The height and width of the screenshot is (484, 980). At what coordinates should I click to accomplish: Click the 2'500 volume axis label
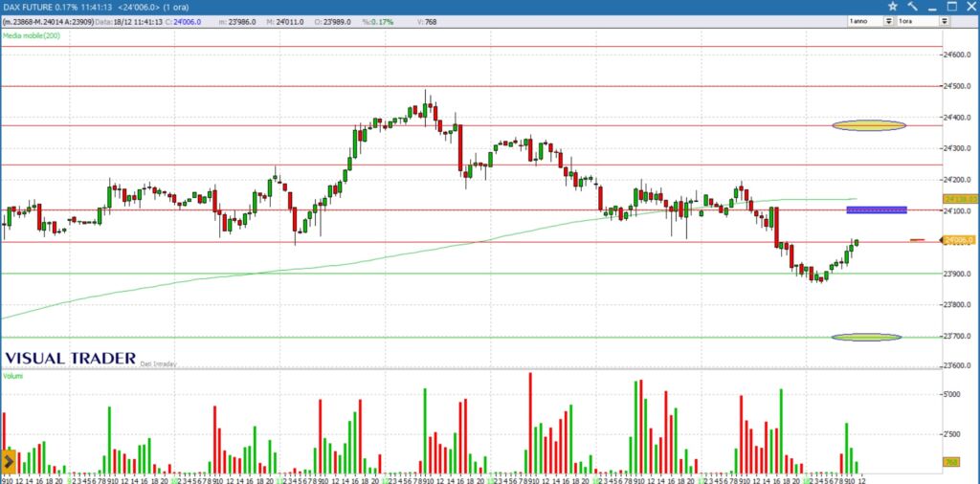pyautogui.click(x=952, y=434)
